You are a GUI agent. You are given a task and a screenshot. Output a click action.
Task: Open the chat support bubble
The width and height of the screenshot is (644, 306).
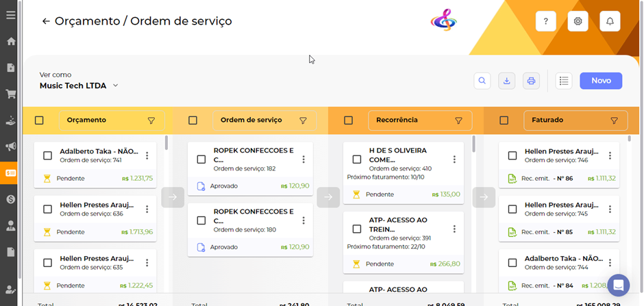pos(617,285)
